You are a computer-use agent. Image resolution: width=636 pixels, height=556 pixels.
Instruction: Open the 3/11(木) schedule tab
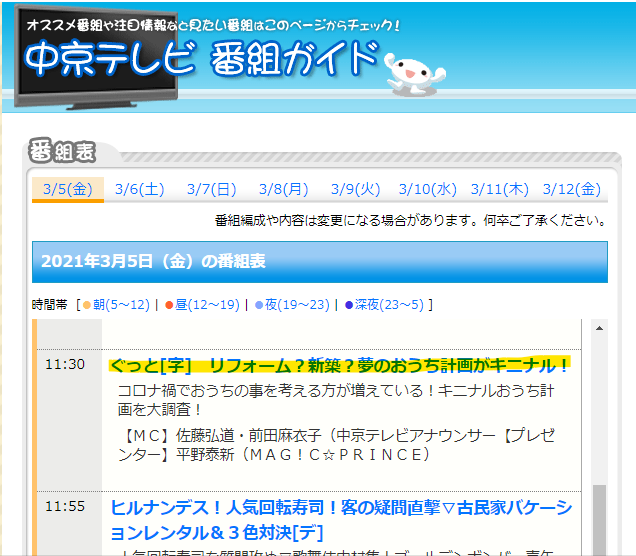click(x=499, y=189)
